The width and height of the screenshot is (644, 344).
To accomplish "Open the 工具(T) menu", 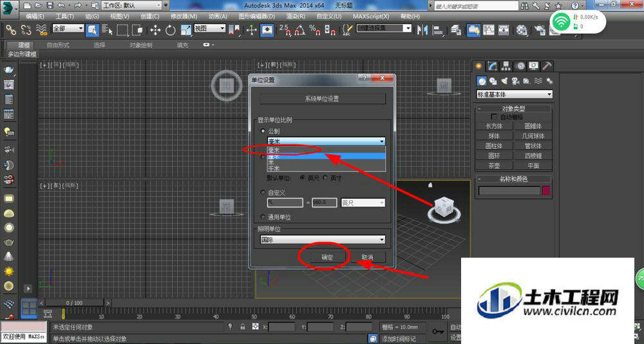I will [x=64, y=17].
